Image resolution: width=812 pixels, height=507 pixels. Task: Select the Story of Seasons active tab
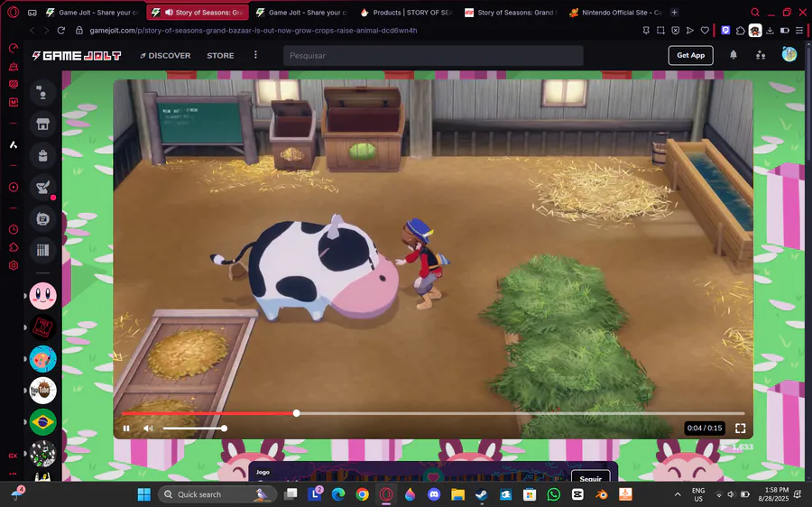click(x=198, y=13)
